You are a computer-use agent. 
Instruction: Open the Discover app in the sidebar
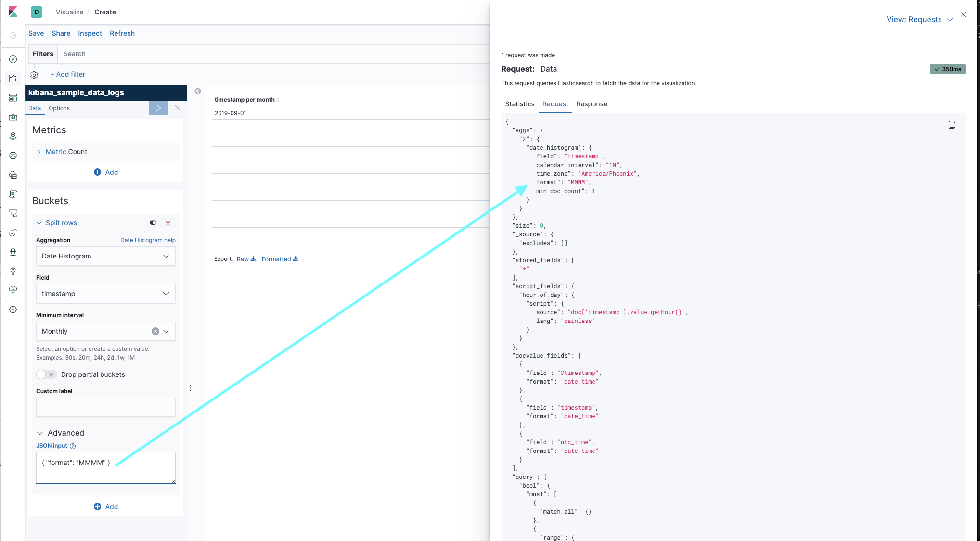coord(13,59)
